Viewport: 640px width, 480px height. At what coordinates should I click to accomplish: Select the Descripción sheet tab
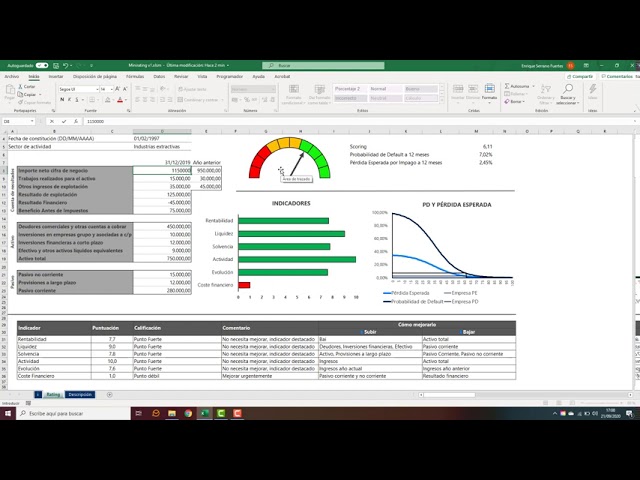coord(80,395)
